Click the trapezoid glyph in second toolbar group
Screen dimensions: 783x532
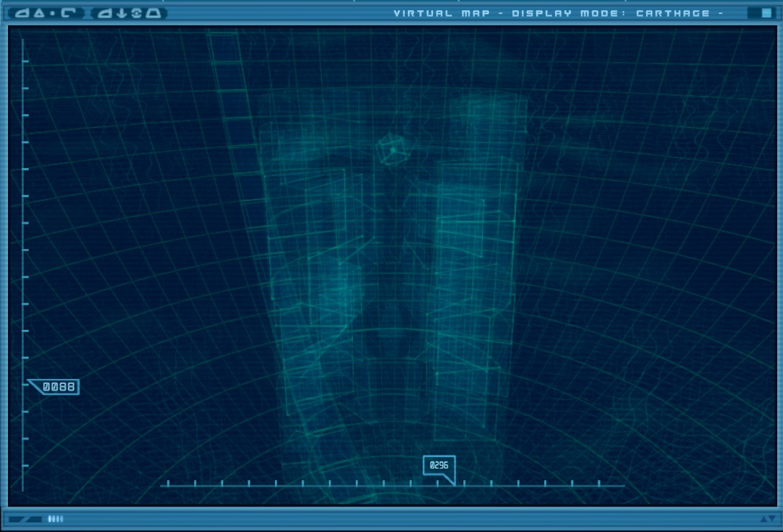(x=153, y=13)
